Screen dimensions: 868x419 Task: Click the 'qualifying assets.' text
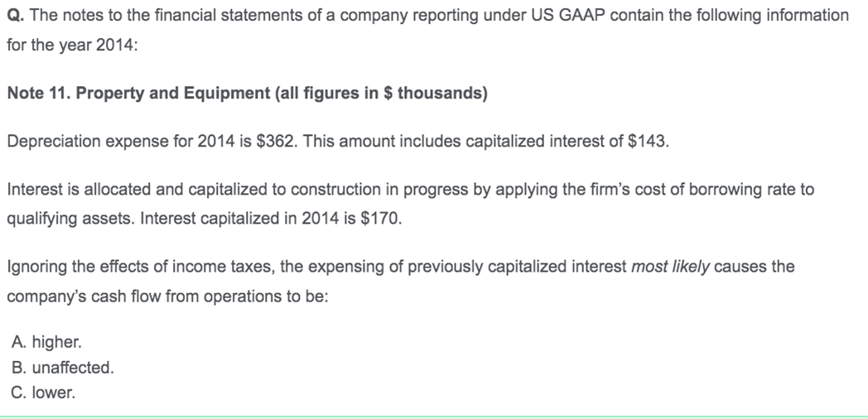pos(71,219)
